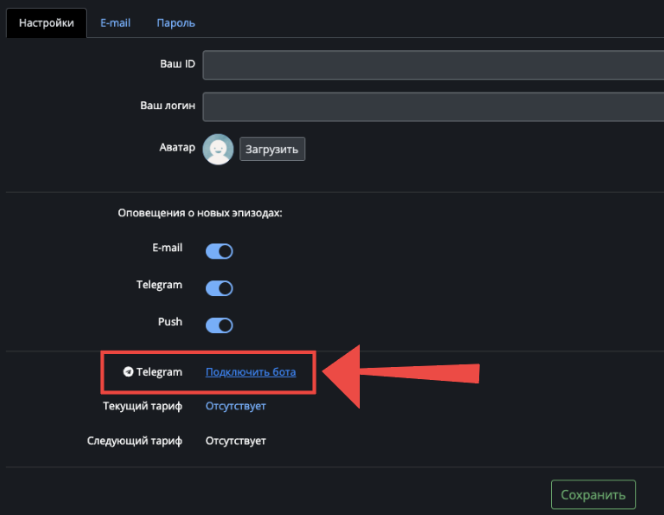Click the Telegram paper-plane icon

(128, 372)
